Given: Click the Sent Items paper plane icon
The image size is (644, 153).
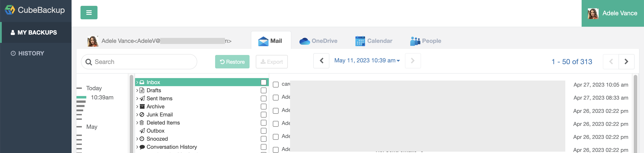Looking at the screenshot, I should (x=142, y=98).
